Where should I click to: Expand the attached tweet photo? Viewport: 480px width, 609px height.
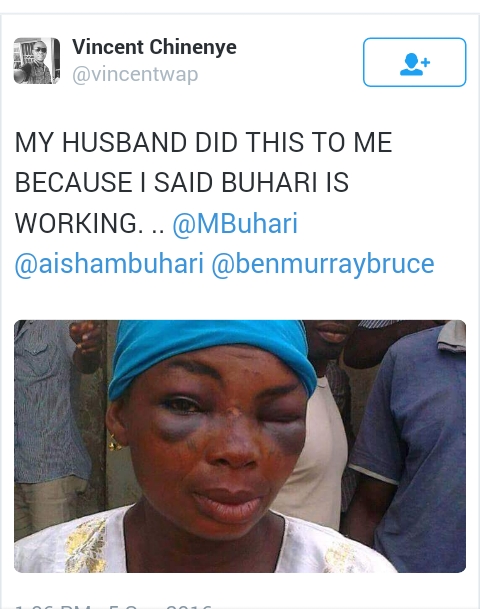click(x=240, y=446)
